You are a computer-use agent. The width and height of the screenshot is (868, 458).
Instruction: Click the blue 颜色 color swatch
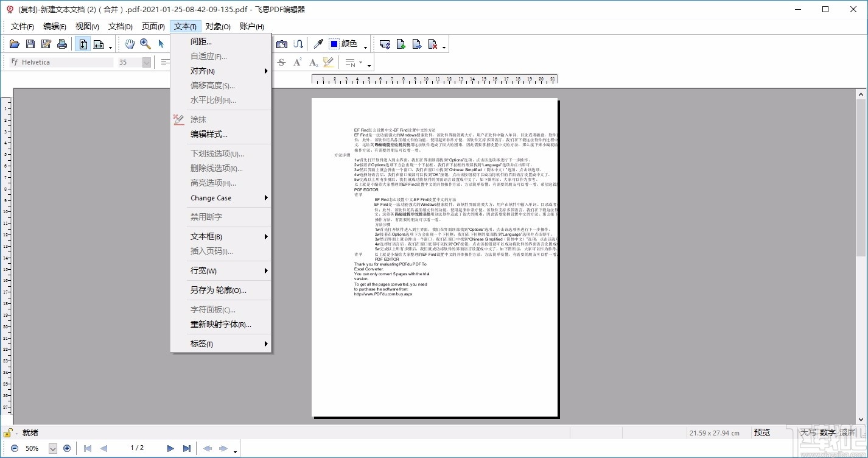(x=334, y=43)
